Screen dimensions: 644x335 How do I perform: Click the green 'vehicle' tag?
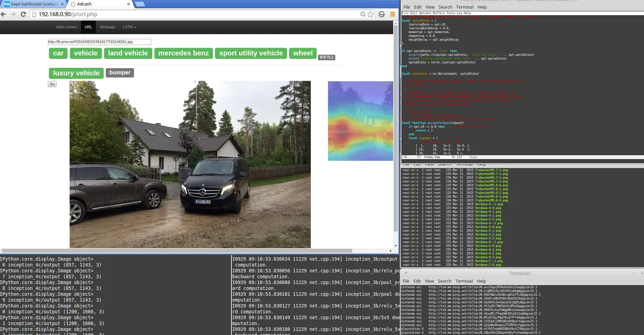tap(86, 53)
